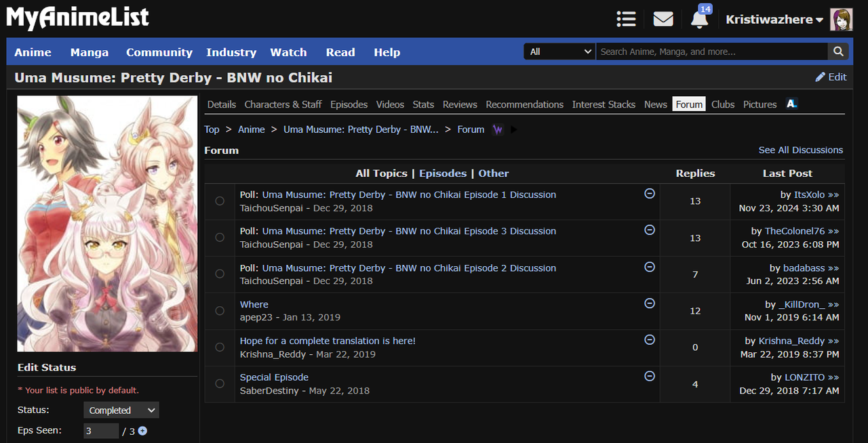This screenshot has height=443, width=868.
Task: Open the Status Completed dropdown
Action: click(121, 410)
